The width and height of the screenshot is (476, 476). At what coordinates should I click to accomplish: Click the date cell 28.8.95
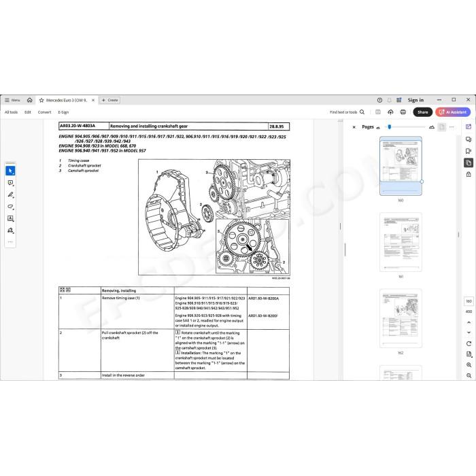pyautogui.click(x=279, y=126)
